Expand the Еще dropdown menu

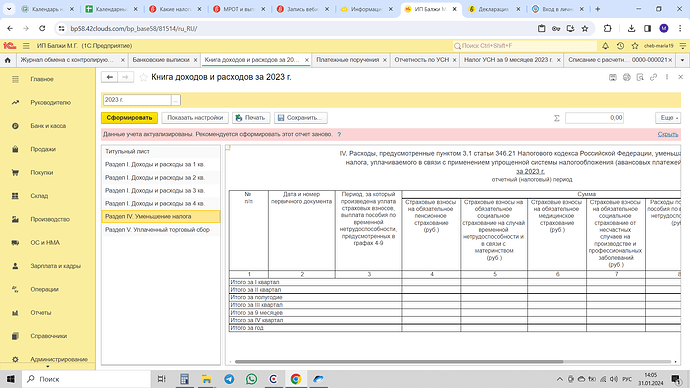[668, 118]
